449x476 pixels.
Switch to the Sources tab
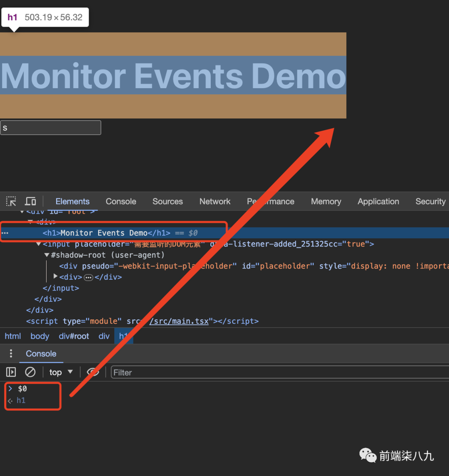tap(168, 201)
